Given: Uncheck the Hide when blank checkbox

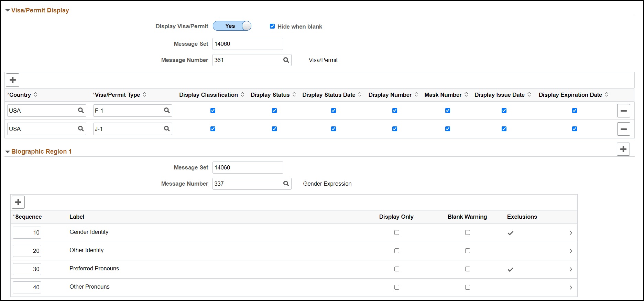Looking at the screenshot, I should click(x=272, y=26).
